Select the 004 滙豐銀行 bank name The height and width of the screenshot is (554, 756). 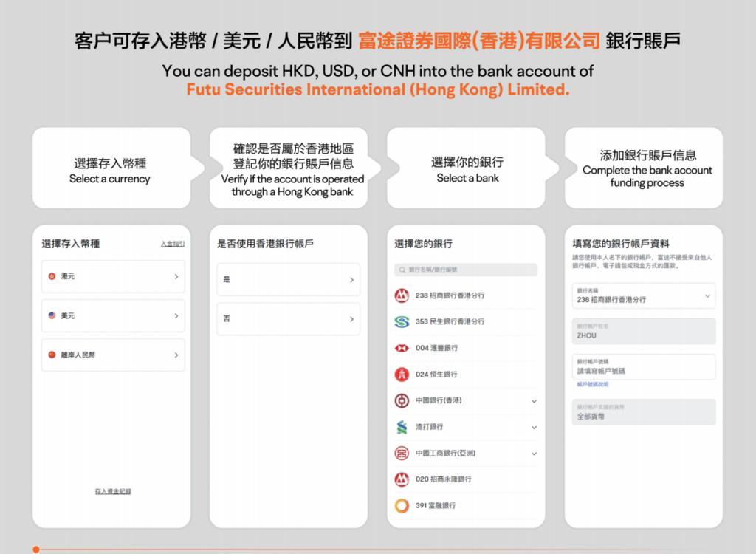click(x=436, y=348)
